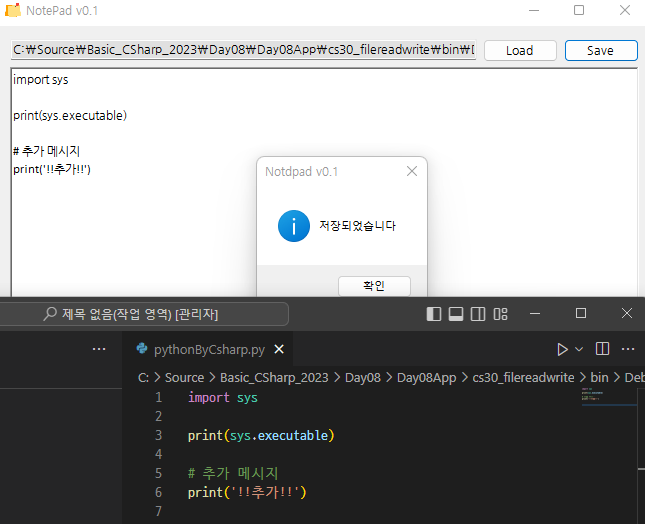Click print('!!추가!!') line in VS Code
Viewport: 645px width, 524px height.
247,492
